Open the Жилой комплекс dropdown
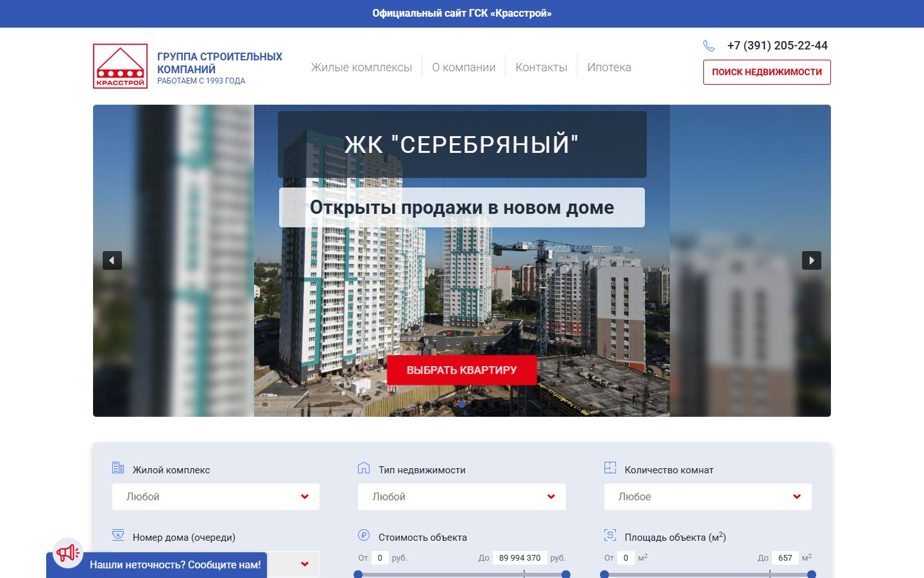 click(x=216, y=496)
